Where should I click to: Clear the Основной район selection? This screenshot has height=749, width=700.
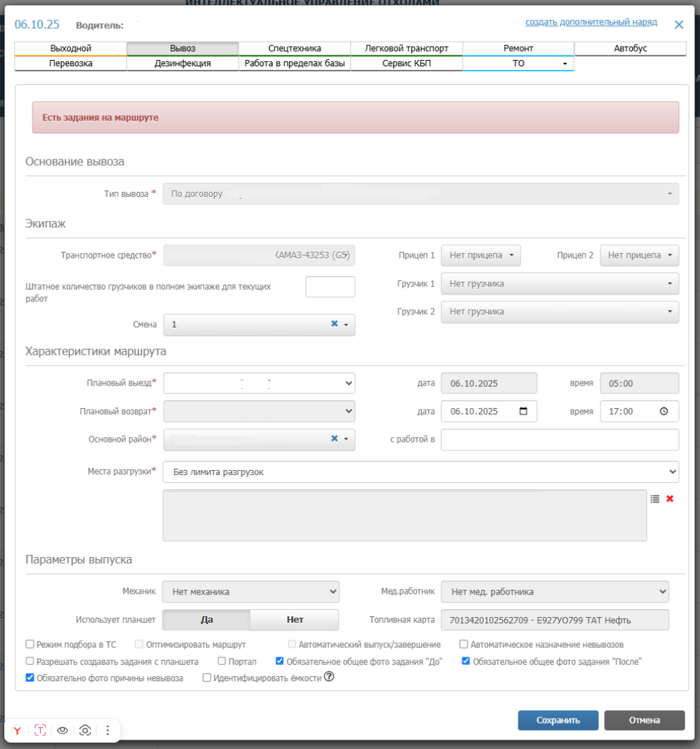334,439
